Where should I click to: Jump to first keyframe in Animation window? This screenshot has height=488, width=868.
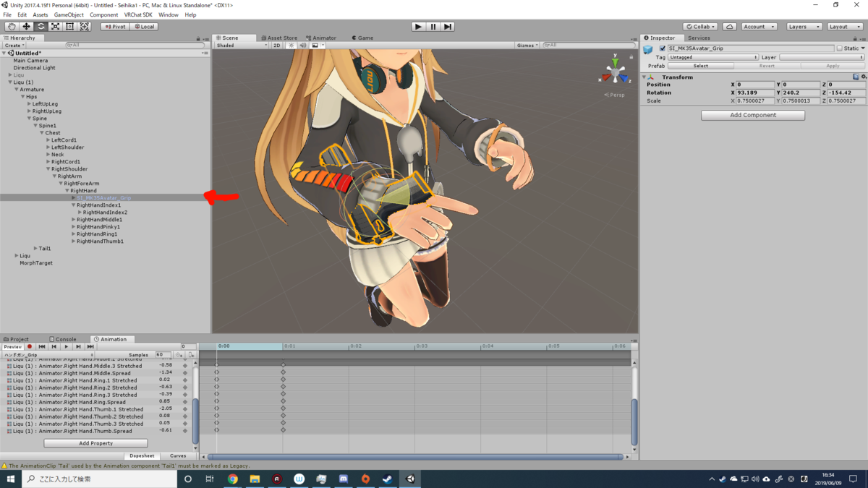tap(42, 347)
